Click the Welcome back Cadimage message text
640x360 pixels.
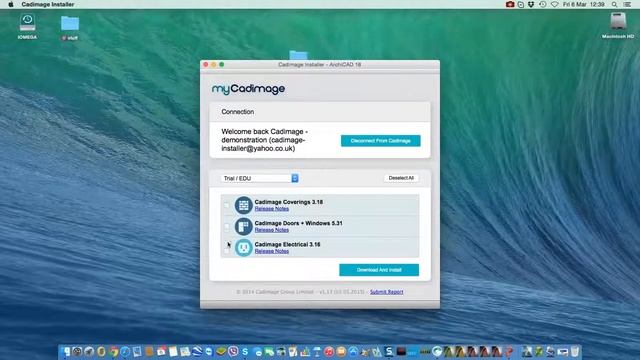coord(264,140)
